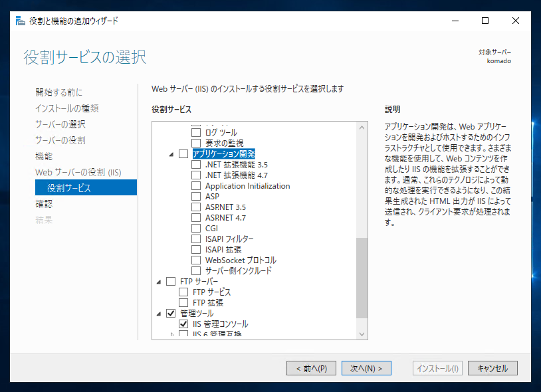Maximize the wizard window
The image size is (541, 392).
(x=485, y=21)
